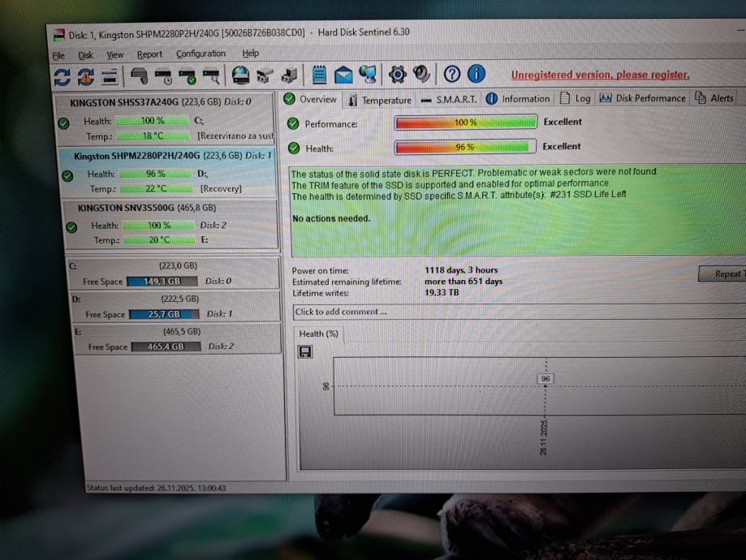
Task: Click the blue envelope send e-mail icon
Action: pyautogui.click(x=343, y=75)
